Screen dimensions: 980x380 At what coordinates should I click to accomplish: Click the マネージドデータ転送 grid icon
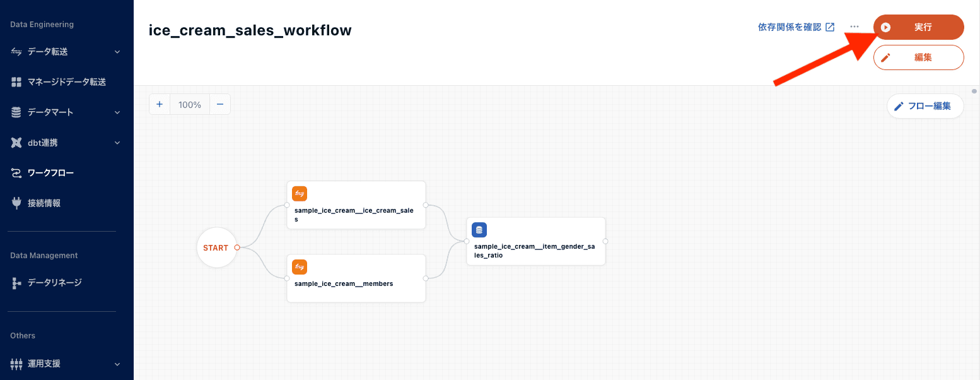(16, 82)
